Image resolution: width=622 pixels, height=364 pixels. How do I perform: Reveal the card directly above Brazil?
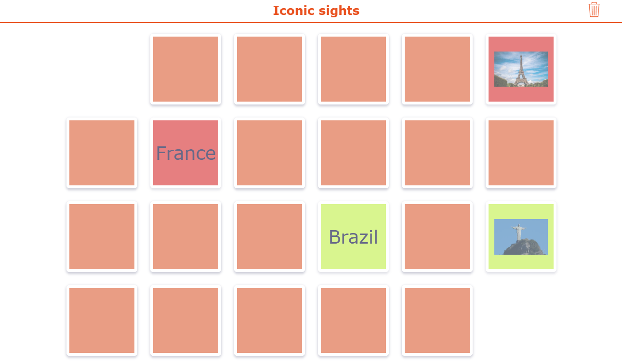(x=353, y=153)
